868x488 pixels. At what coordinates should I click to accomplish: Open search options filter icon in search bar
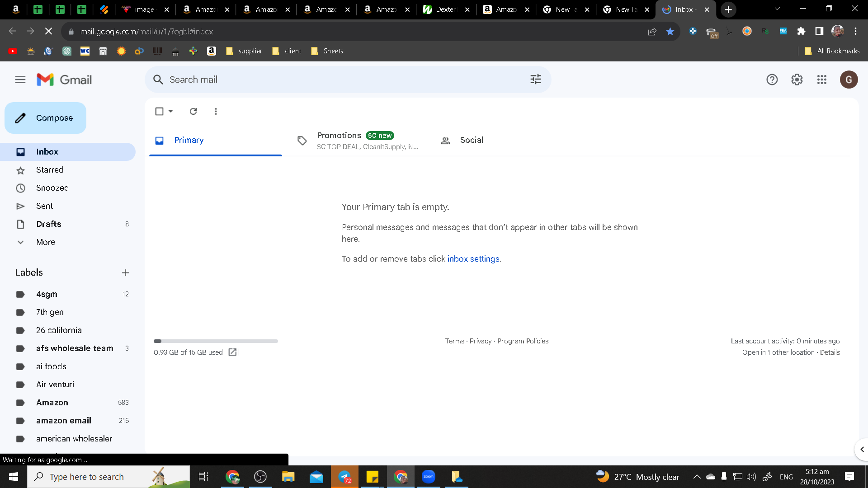tap(536, 80)
